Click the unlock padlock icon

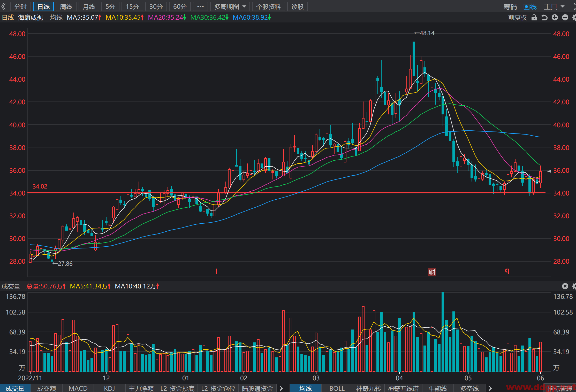point(534,18)
